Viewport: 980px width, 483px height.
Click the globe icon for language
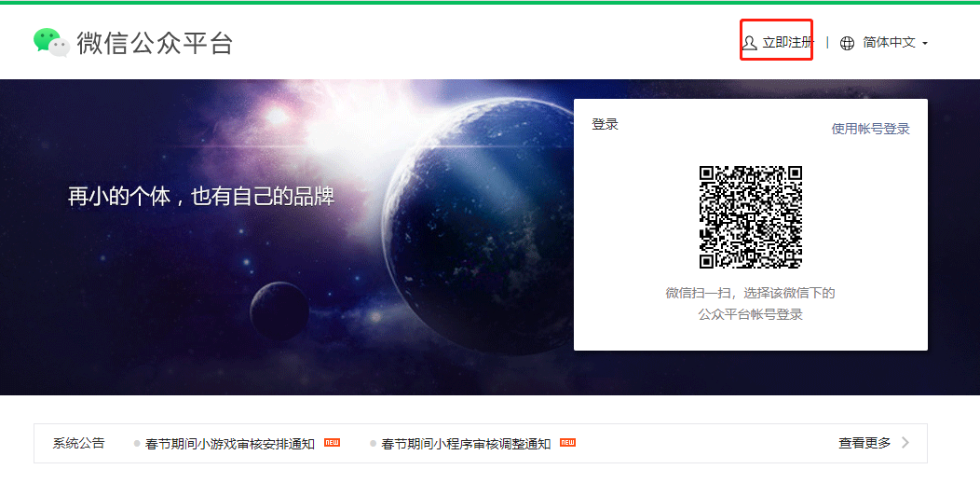(847, 43)
